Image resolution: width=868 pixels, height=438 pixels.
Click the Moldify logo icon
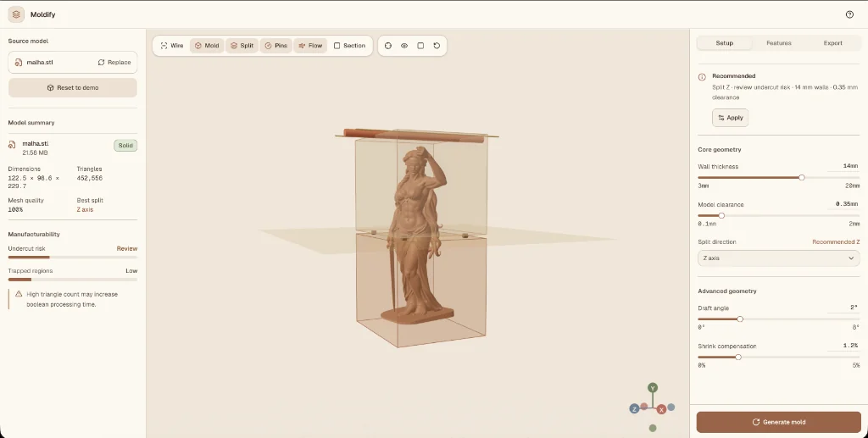[16, 14]
